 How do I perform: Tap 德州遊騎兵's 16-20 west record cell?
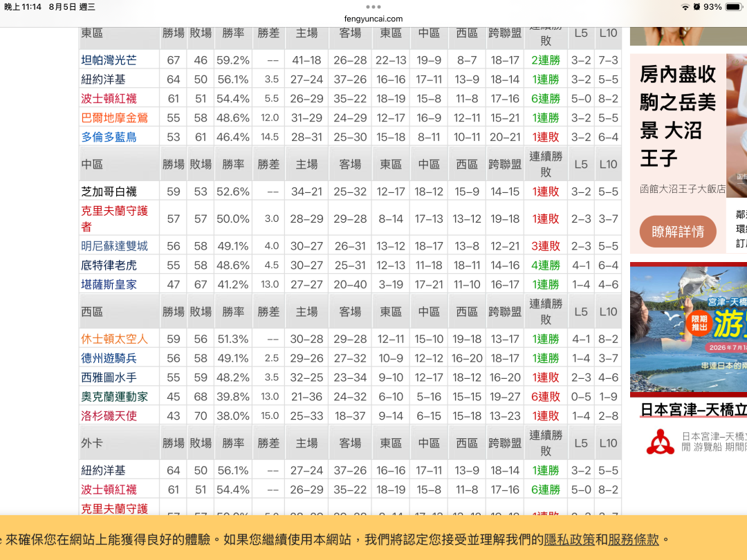467,358
